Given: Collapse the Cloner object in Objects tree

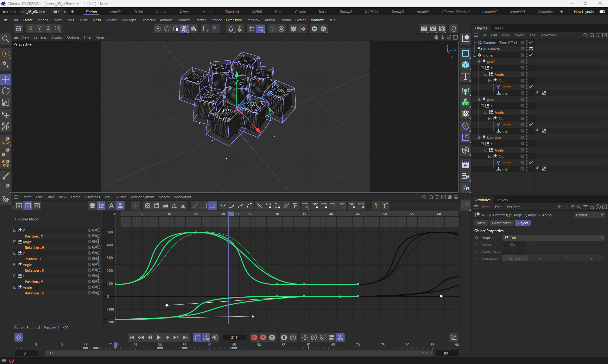Looking at the screenshot, I should point(475,55).
